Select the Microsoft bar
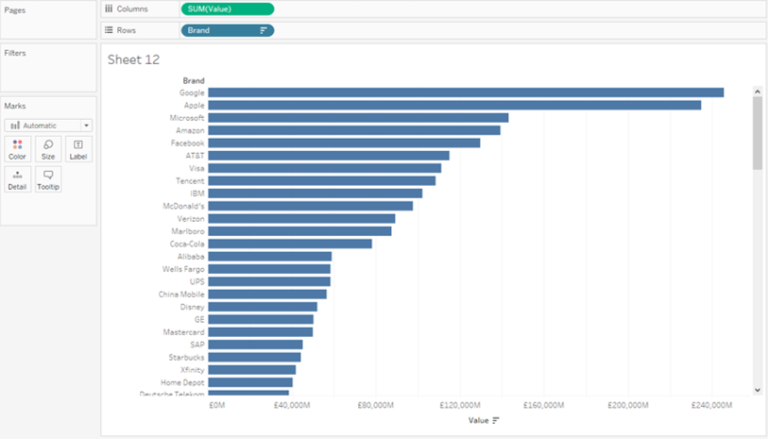This screenshot has width=768, height=439. (358, 118)
